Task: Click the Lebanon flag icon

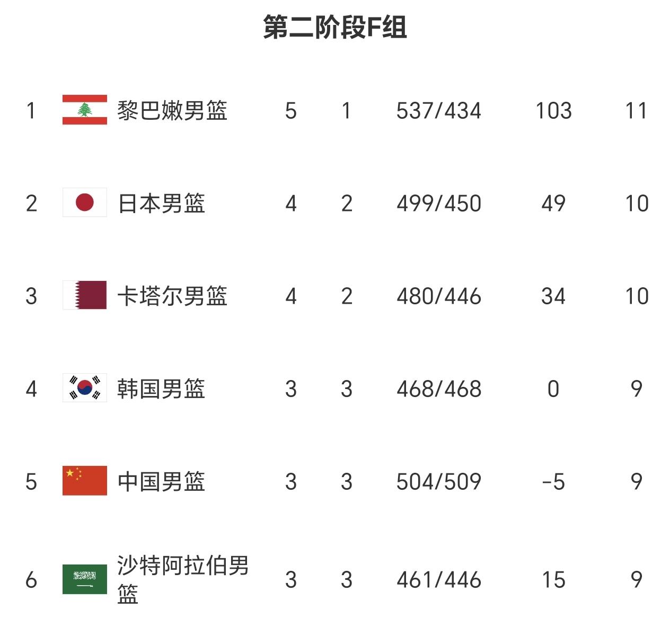Action: pos(85,110)
